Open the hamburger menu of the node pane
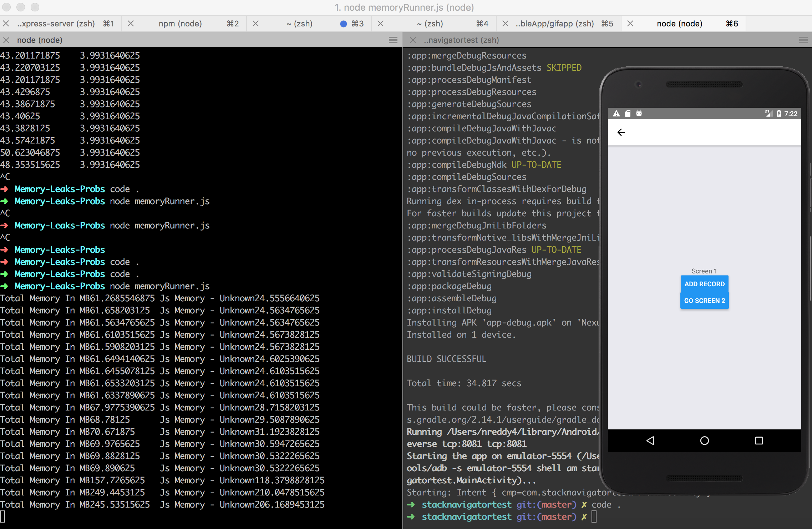 pos(392,40)
